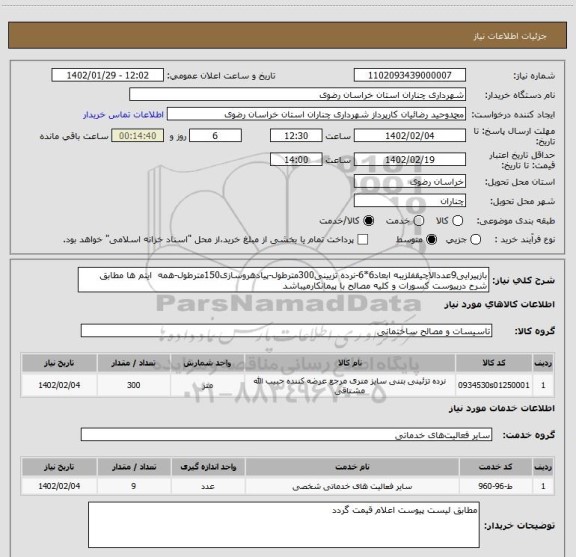Image resolution: width=576 pixels, height=557 pixels.
Task: Select the خدمت radio button
Action: click(x=419, y=221)
